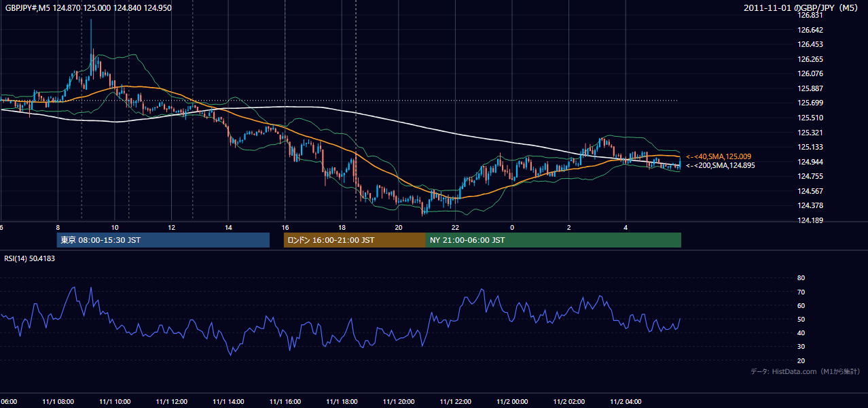This screenshot has width=868, height=408.
Task: Click the 125.133 price axis label
Action: 811,147
